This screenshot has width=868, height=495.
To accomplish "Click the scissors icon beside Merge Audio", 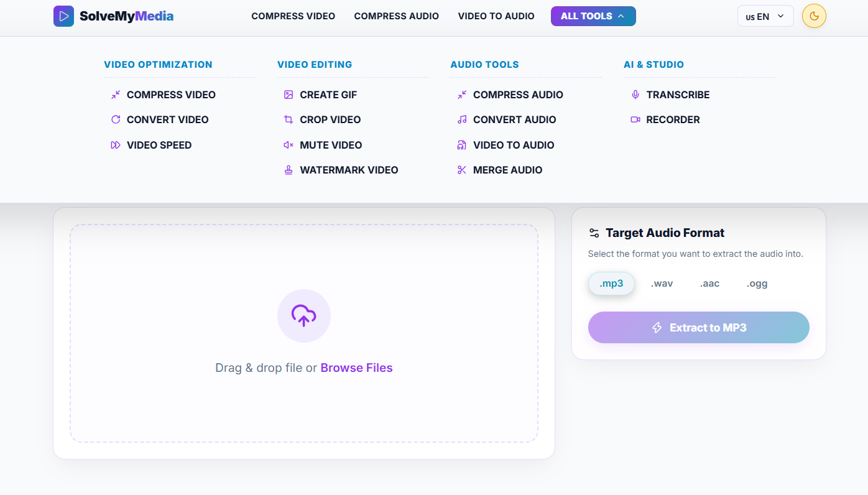I will (x=462, y=170).
